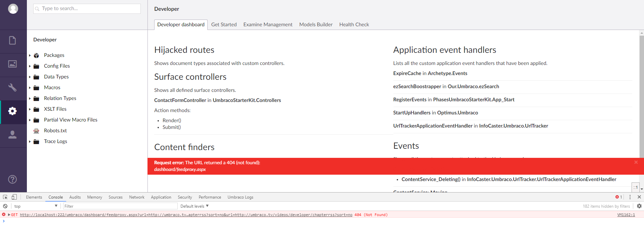Image resolution: width=644 pixels, height=244 pixels.
Task: Open the feedproxy.aspx failed request URL
Action: [x=186, y=215]
